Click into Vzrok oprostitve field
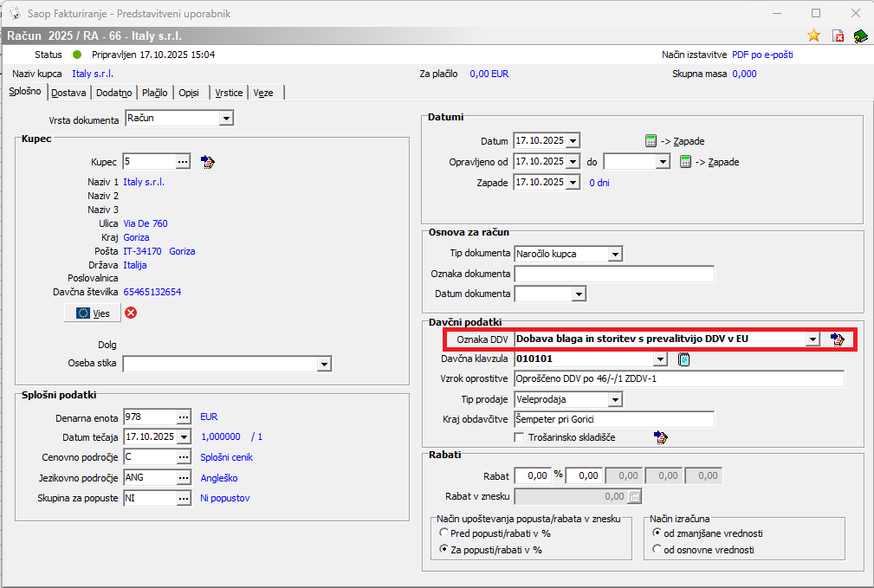874x588 pixels. [679, 379]
